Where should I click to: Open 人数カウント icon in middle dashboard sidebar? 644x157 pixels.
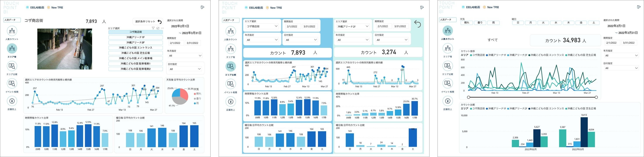pos(230,31)
